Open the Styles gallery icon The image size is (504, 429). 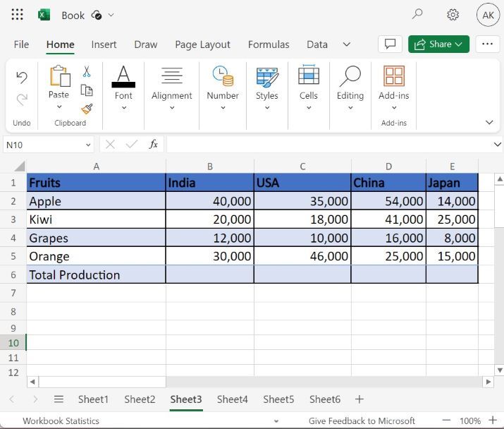[266, 76]
